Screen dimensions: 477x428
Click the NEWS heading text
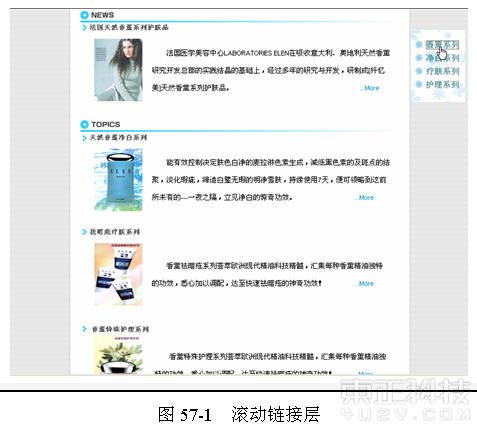pos(102,15)
